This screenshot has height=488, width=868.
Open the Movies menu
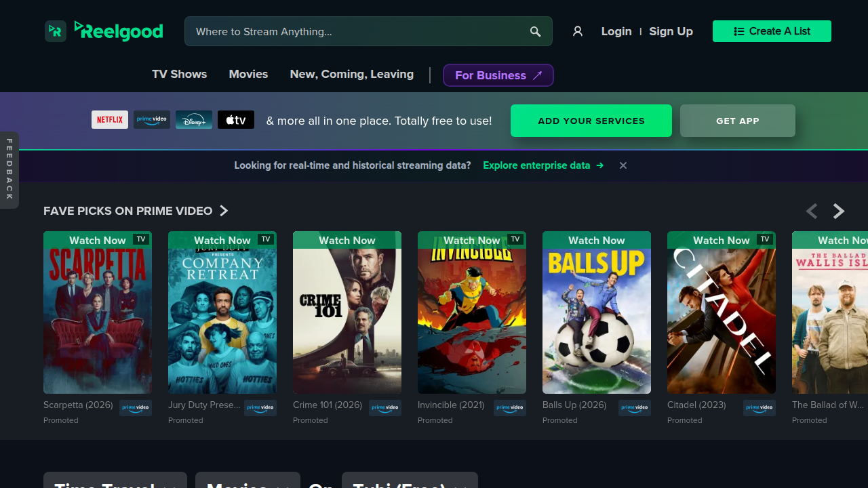(248, 74)
